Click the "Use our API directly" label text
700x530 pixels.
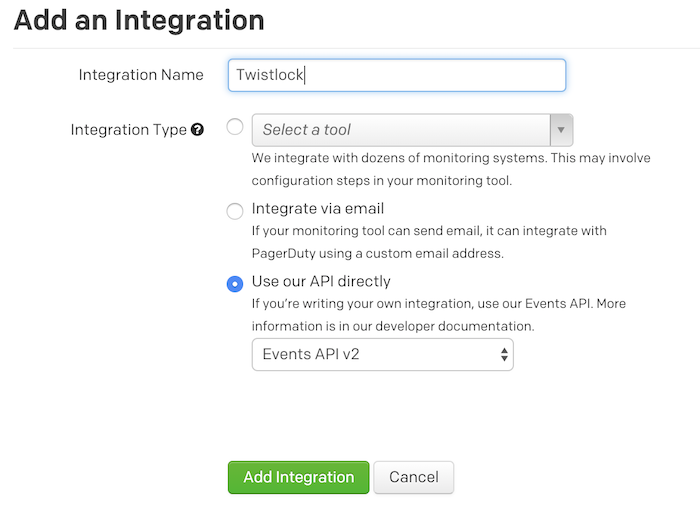321,281
